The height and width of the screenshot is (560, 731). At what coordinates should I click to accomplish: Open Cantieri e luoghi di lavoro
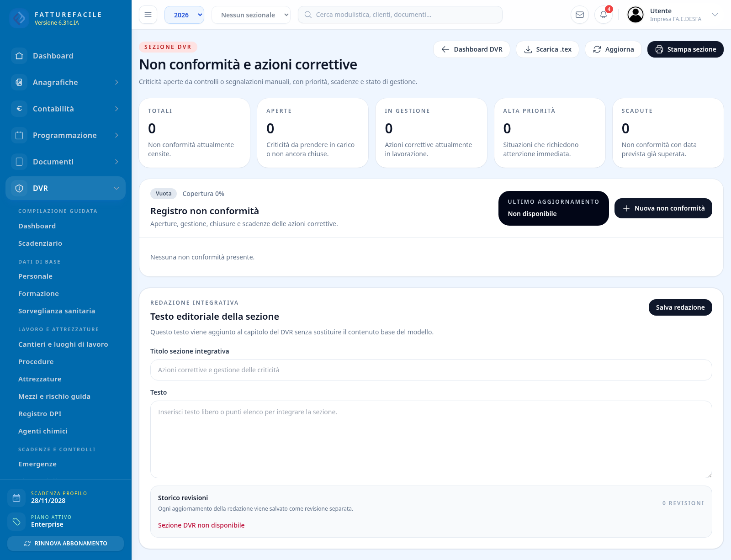pyautogui.click(x=63, y=344)
